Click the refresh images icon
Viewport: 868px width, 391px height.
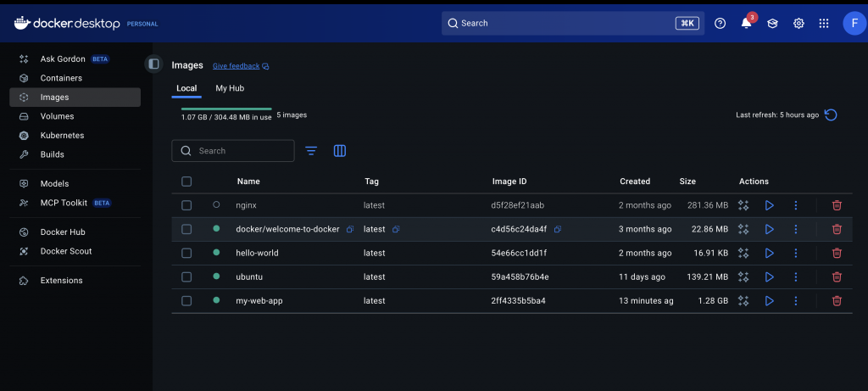(x=831, y=115)
